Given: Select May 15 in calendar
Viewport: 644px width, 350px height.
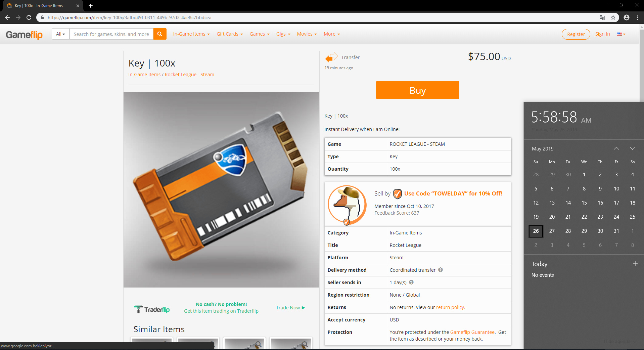Looking at the screenshot, I should 584,203.
